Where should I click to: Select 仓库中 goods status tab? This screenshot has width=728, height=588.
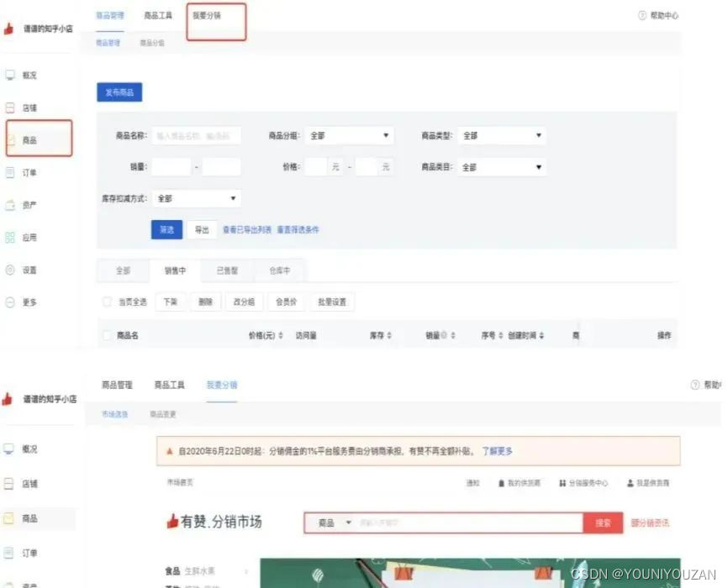point(279,270)
